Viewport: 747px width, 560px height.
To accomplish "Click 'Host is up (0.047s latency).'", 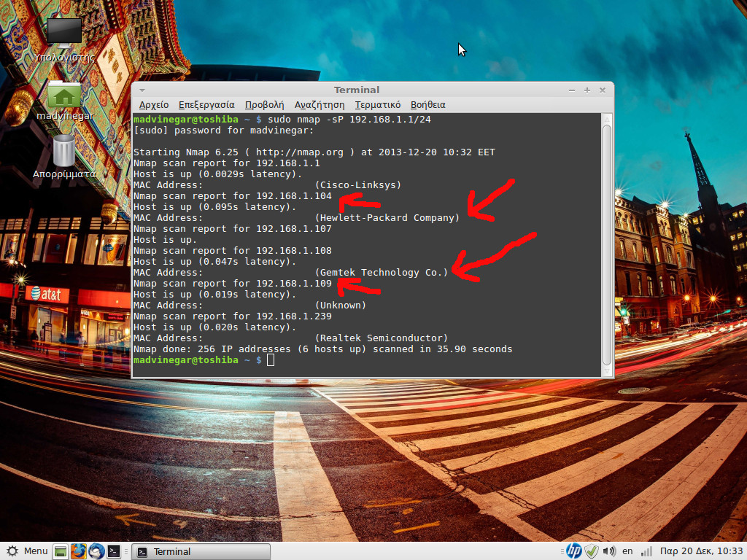I will 215,262.
